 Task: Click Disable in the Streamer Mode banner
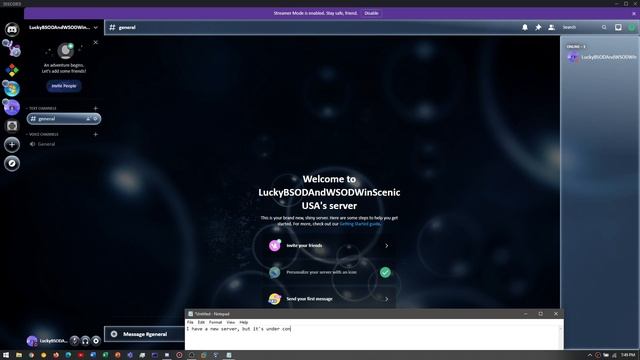pos(371,13)
